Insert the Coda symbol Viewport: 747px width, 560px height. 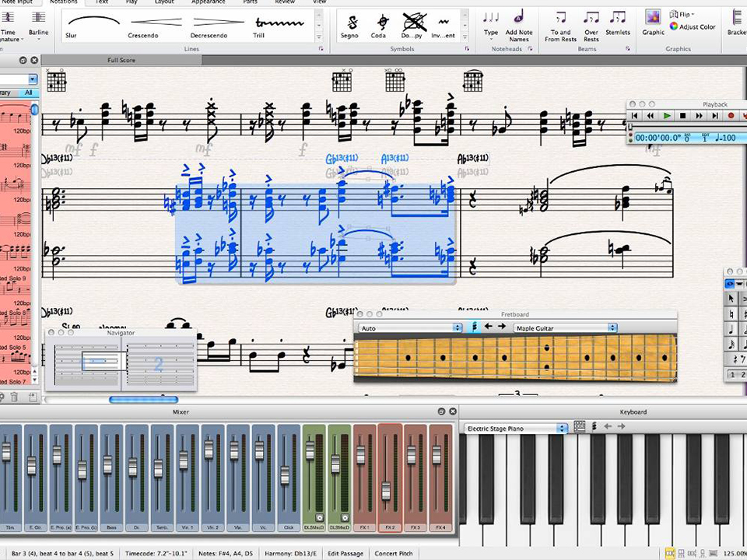(379, 26)
